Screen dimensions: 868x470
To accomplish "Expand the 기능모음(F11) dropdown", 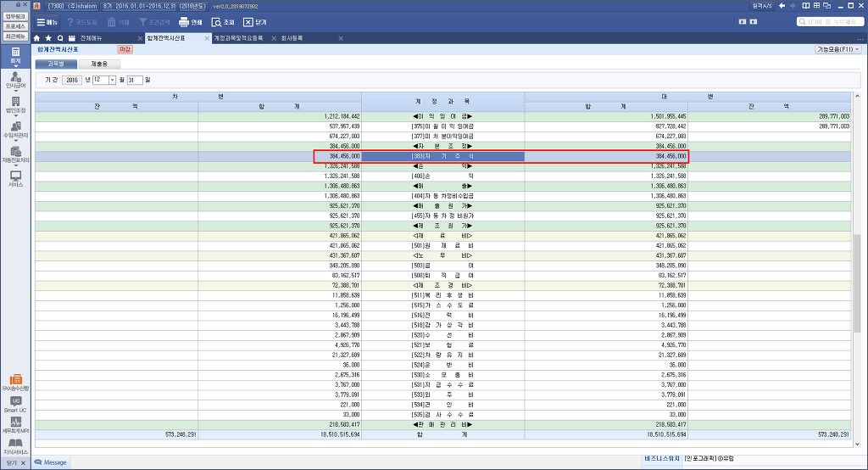I will (838, 49).
